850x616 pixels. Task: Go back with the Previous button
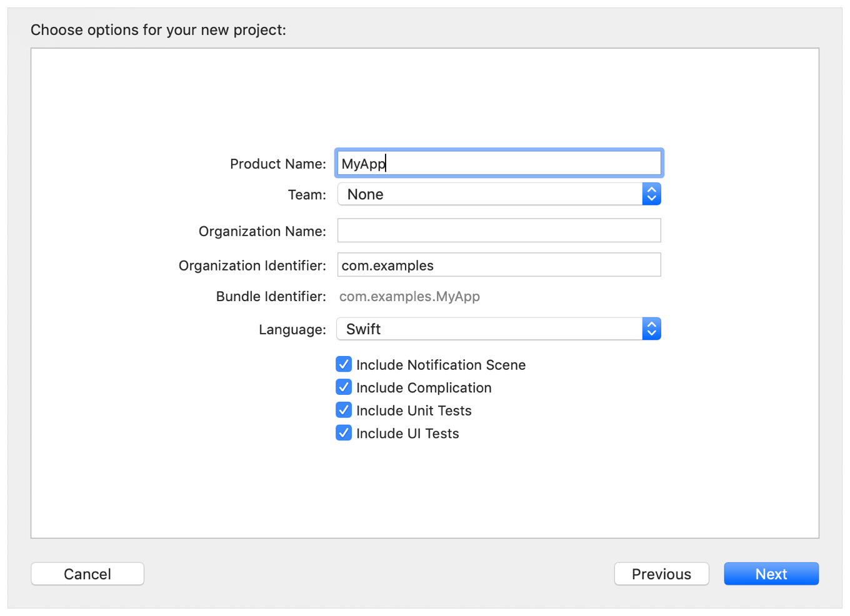click(x=661, y=574)
